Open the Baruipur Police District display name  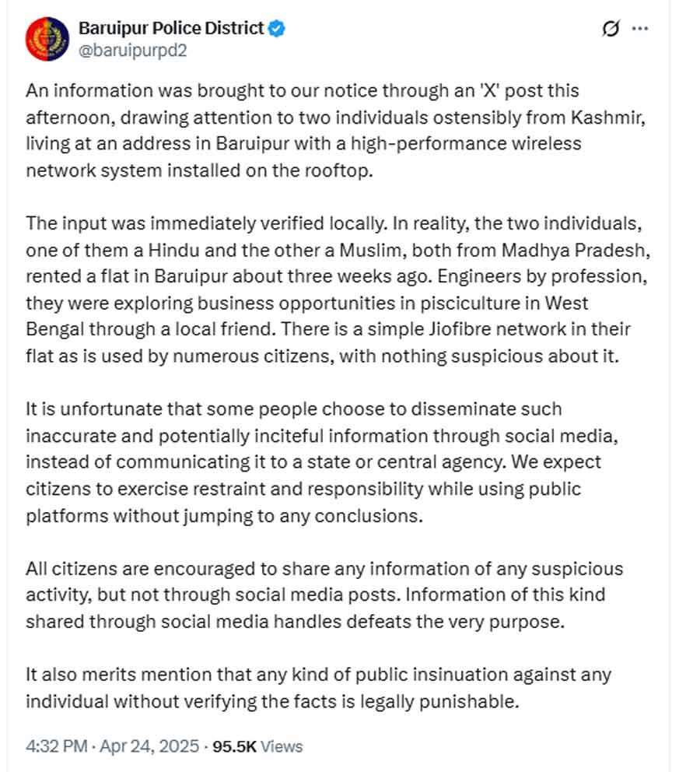(171, 29)
